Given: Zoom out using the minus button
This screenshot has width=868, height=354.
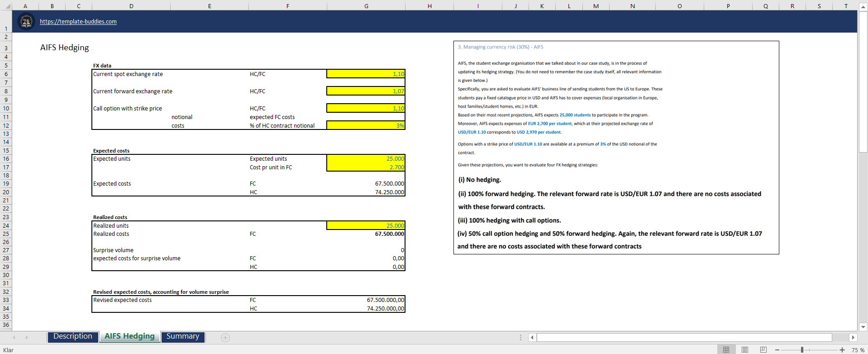Looking at the screenshot, I should click(777, 350).
